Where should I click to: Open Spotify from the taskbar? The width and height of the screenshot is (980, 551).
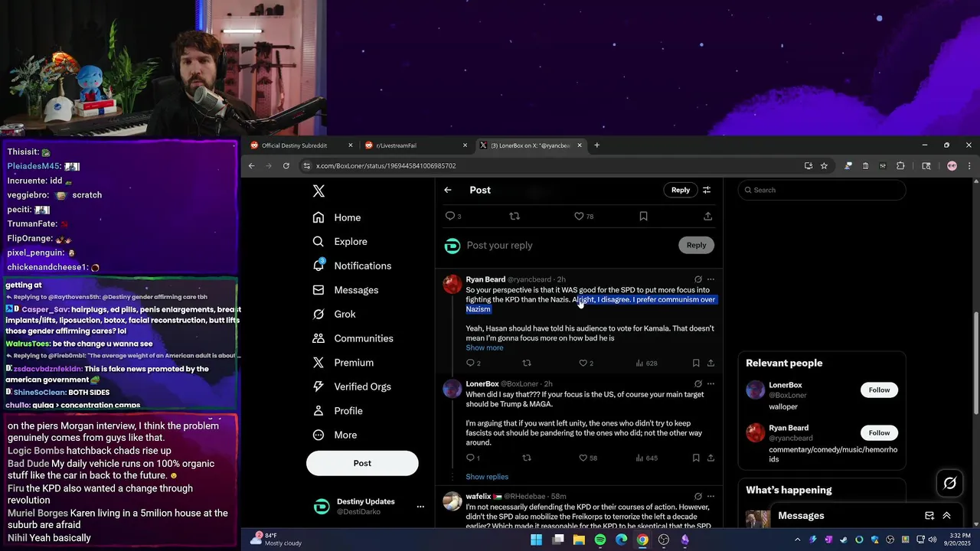point(600,540)
